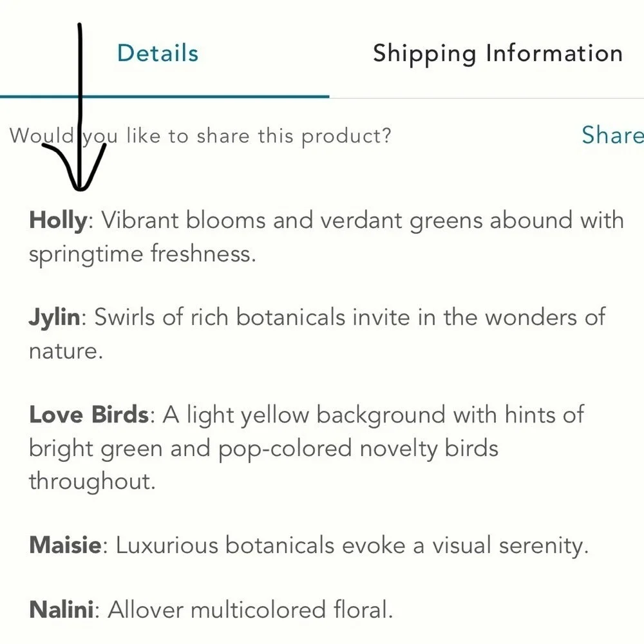Click the 'Luxurious botanicals evoke' description

(x=261, y=545)
